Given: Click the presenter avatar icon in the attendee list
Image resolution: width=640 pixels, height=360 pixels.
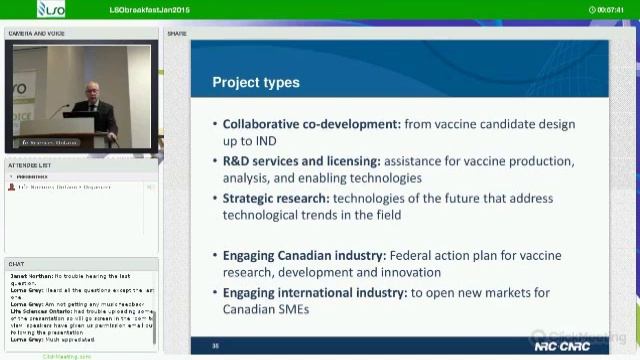Looking at the screenshot, I should click(11, 187).
